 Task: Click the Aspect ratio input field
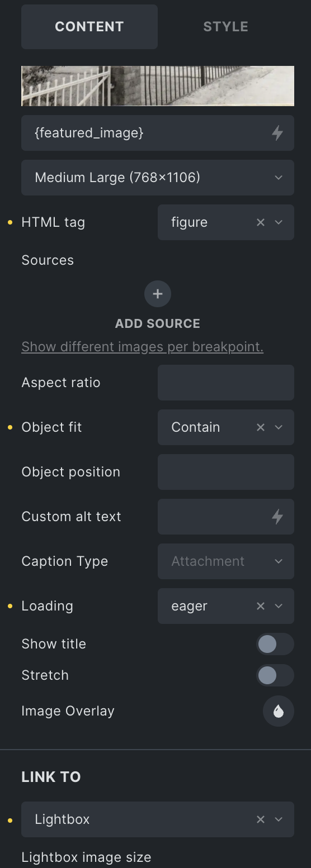coord(226,383)
